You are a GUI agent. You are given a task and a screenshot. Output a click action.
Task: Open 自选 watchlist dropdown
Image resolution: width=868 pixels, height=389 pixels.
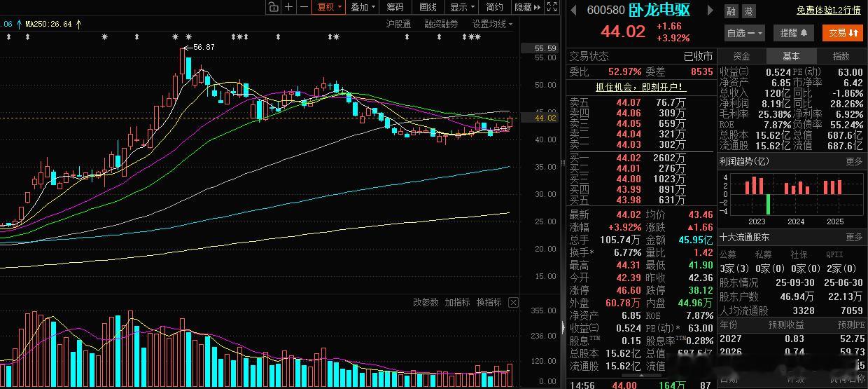click(x=745, y=33)
